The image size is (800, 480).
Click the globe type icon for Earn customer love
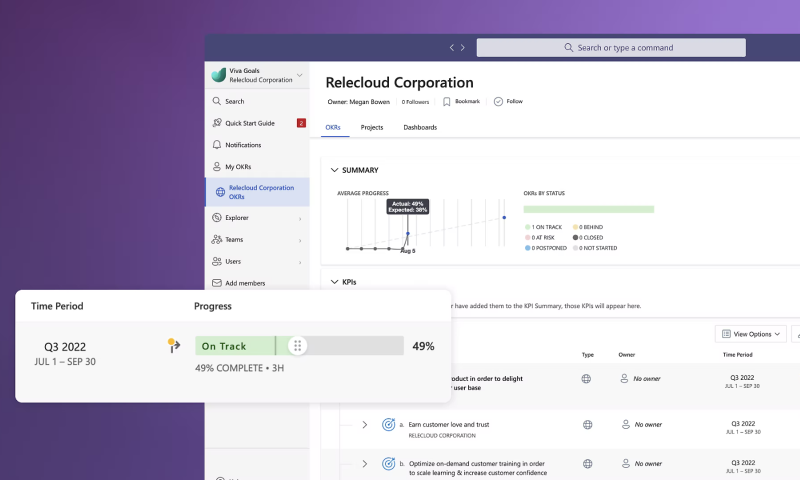click(x=586, y=424)
